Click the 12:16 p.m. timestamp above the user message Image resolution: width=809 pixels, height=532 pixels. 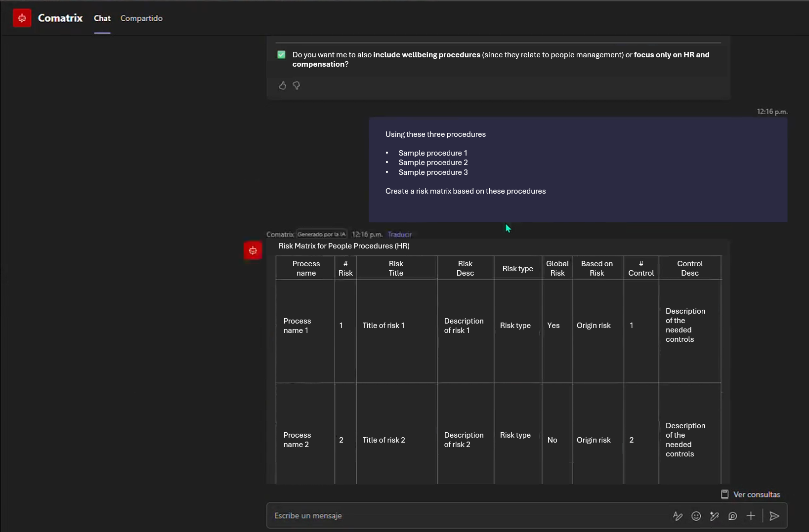click(772, 112)
